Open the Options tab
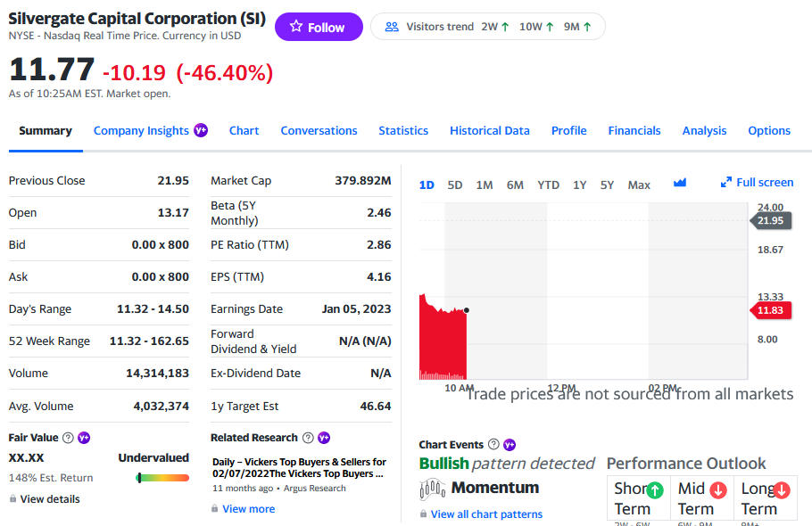This screenshot has height=526, width=812. pyautogui.click(x=769, y=131)
